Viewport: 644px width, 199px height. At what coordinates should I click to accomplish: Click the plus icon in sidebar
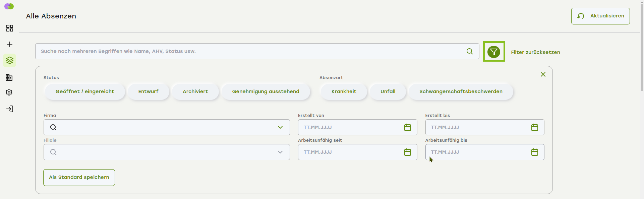10,44
